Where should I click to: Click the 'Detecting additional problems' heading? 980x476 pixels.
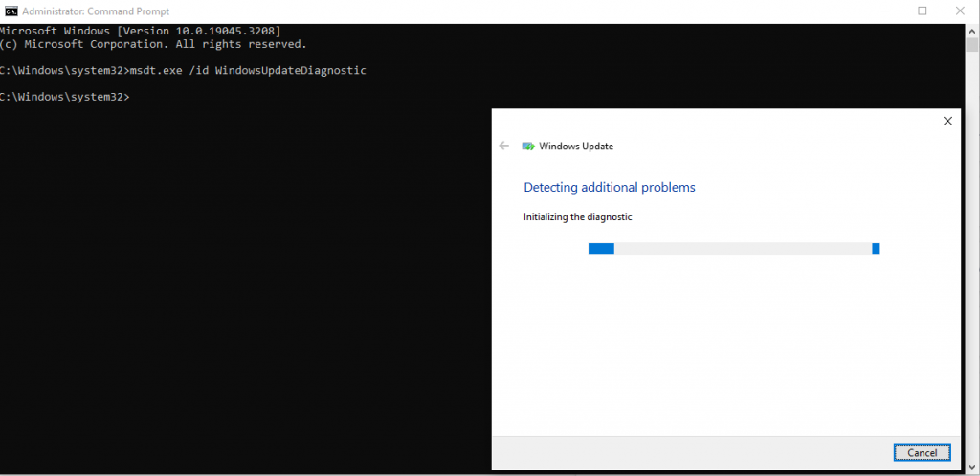point(610,187)
